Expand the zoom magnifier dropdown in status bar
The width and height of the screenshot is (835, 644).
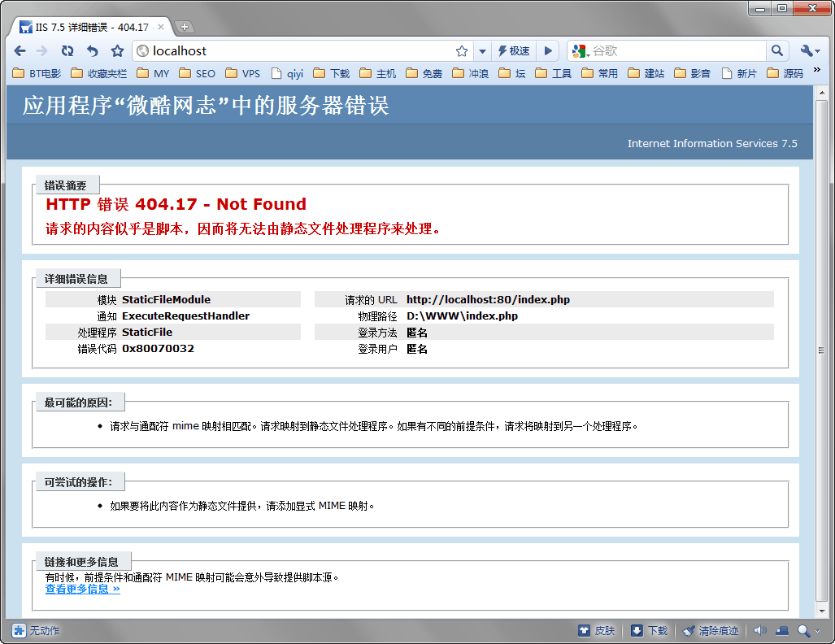pos(815,631)
